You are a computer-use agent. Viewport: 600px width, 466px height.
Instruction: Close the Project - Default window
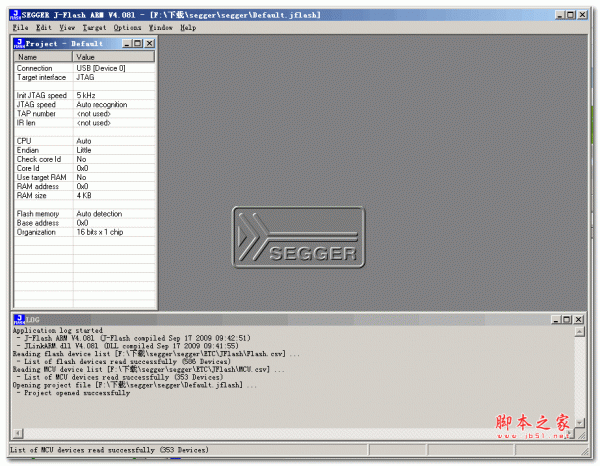tap(150, 43)
